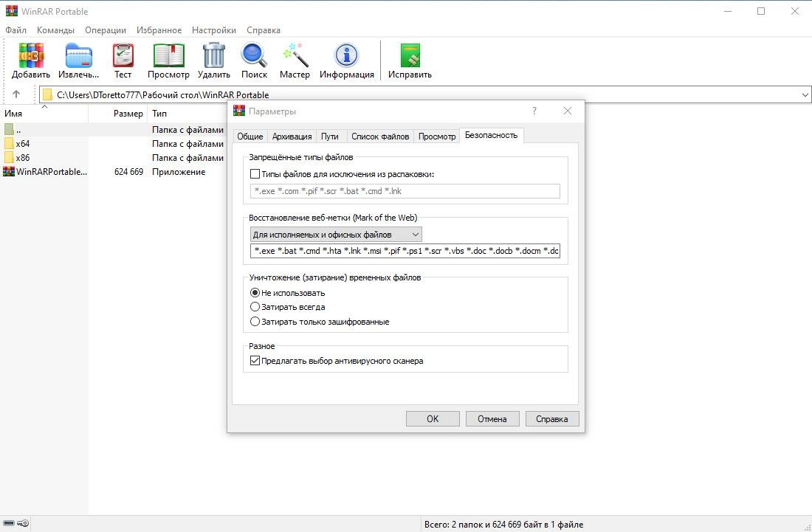
Task: Click the Тест toolbar icon
Action: click(x=123, y=55)
